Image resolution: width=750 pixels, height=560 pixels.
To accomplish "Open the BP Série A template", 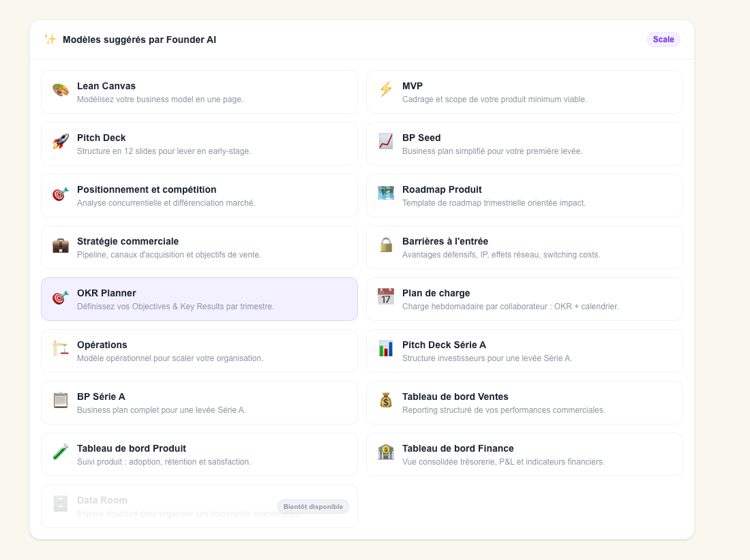I will coord(200,403).
